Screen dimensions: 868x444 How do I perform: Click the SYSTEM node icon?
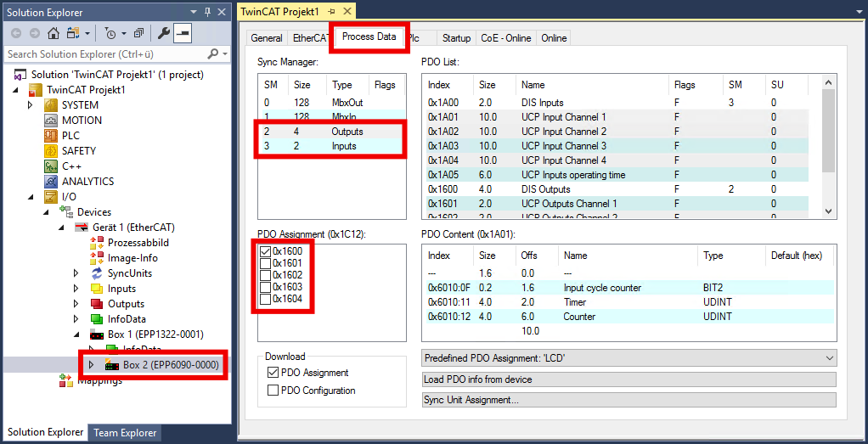pyautogui.click(x=51, y=104)
